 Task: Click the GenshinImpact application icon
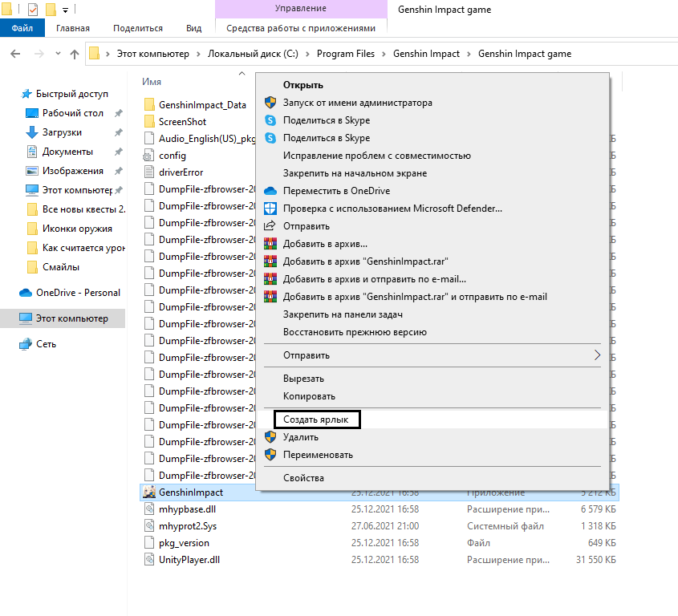point(149,492)
